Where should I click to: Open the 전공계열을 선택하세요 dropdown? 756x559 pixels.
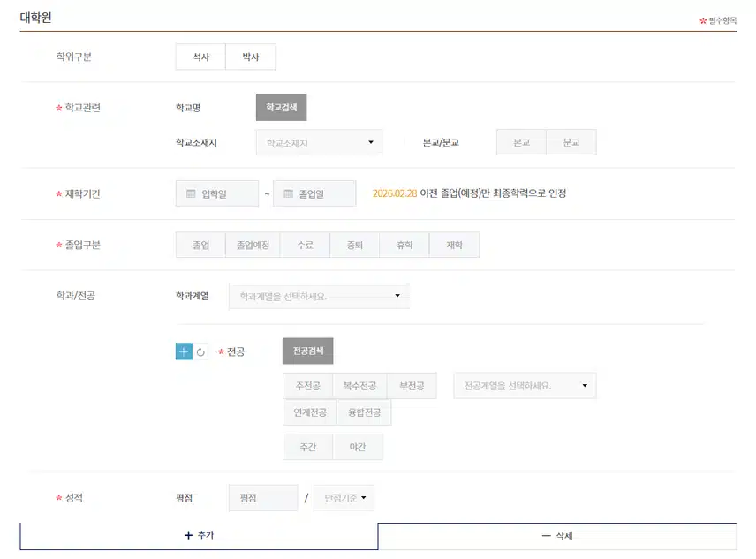point(525,386)
